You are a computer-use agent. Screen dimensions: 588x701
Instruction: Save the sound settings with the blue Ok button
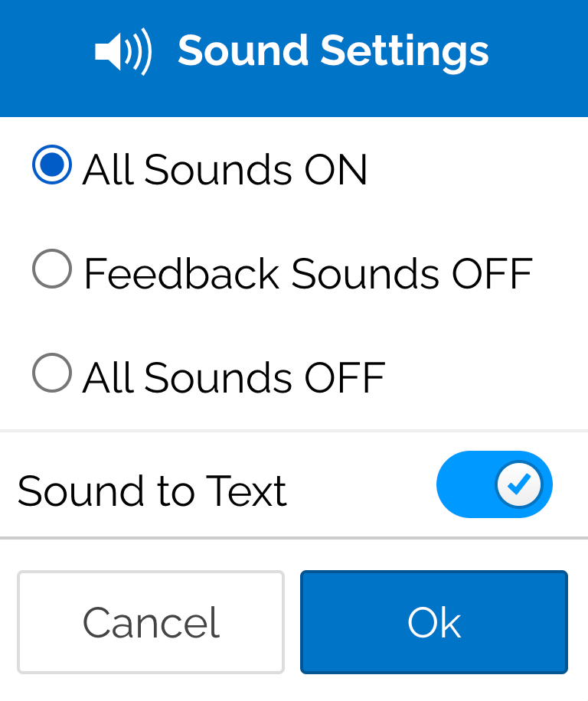[x=433, y=622]
